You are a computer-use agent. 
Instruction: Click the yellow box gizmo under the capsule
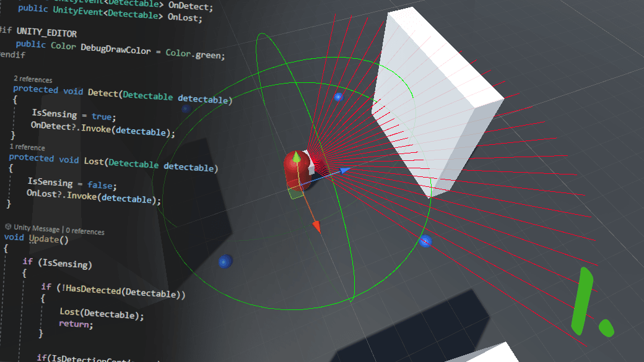point(294,194)
